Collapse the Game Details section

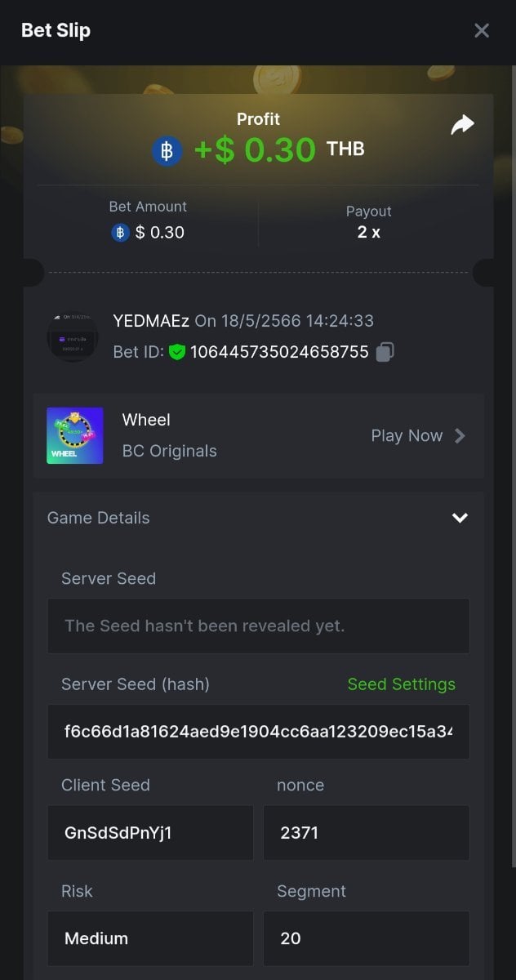click(x=460, y=518)
